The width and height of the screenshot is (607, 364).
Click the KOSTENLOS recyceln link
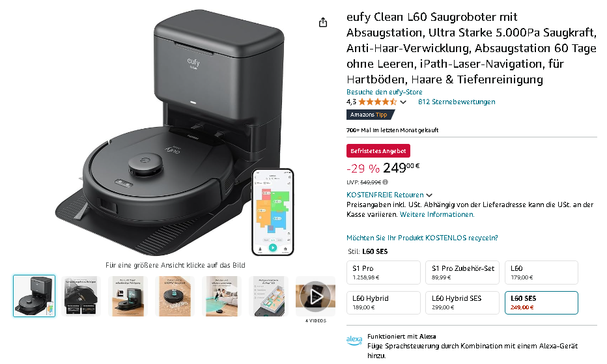[x=422, y=238]
